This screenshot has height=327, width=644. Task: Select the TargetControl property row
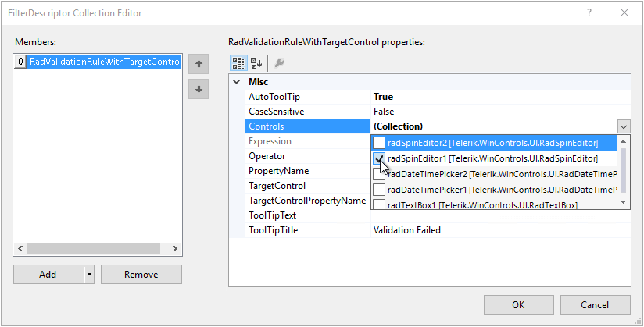(308, 186)
